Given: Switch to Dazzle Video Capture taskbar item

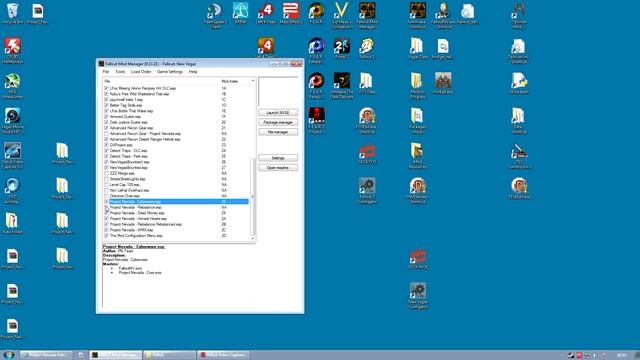Looking at the screenshot, I should [x=224, y=355].
